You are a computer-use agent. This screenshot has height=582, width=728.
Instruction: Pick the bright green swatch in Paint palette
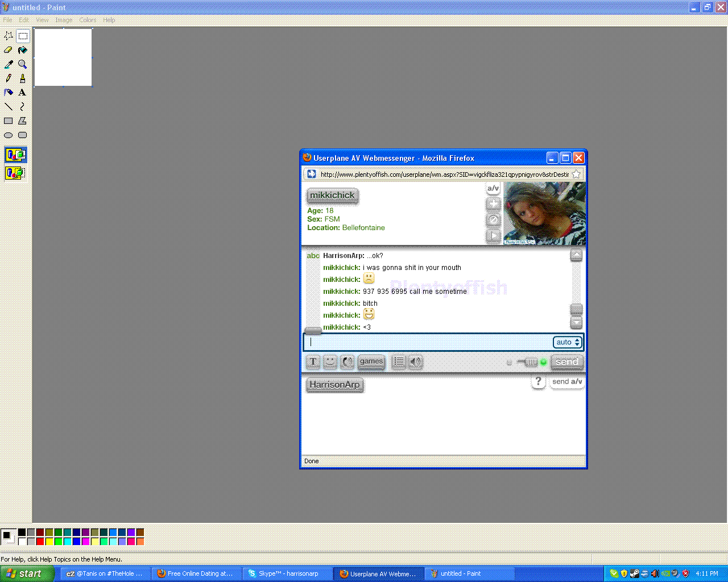58,542
